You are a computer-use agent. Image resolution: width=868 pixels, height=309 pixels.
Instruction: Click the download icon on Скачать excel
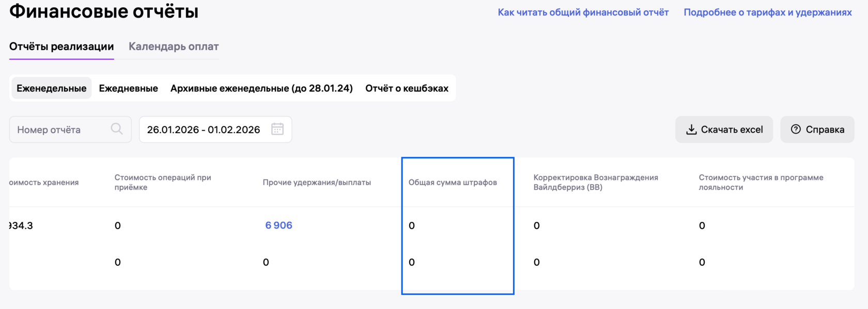[x=691, y=129]
